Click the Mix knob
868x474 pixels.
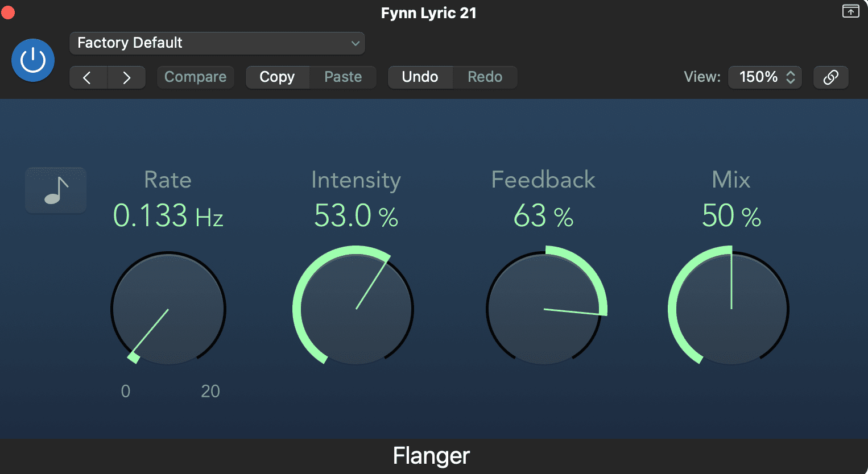coord(731,309)
